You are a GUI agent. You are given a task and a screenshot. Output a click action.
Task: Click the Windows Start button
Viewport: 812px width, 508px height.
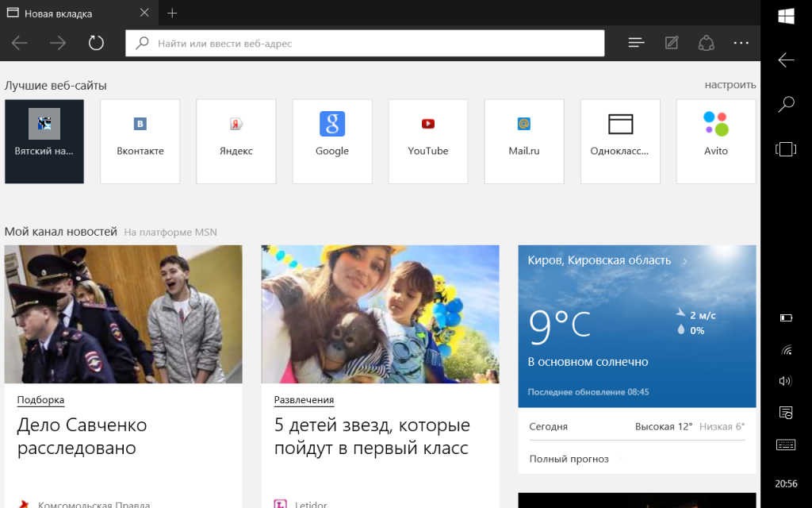click(x=786, y=16)
